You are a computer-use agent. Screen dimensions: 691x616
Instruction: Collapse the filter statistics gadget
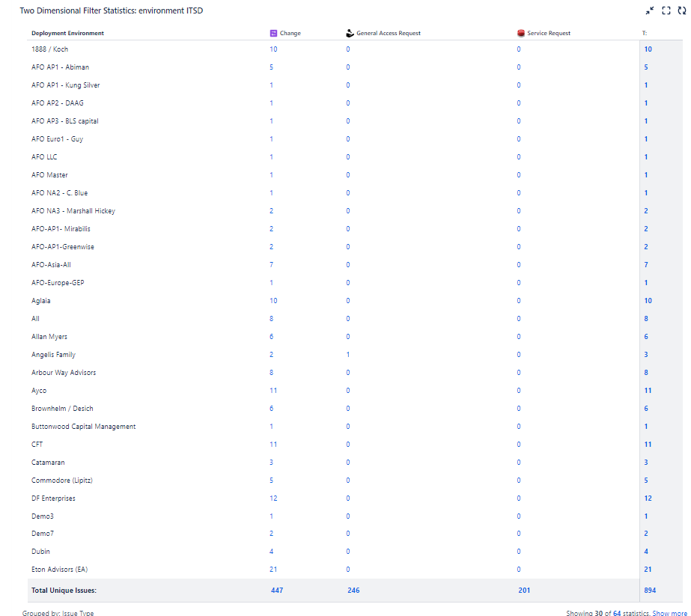(650, 10)
